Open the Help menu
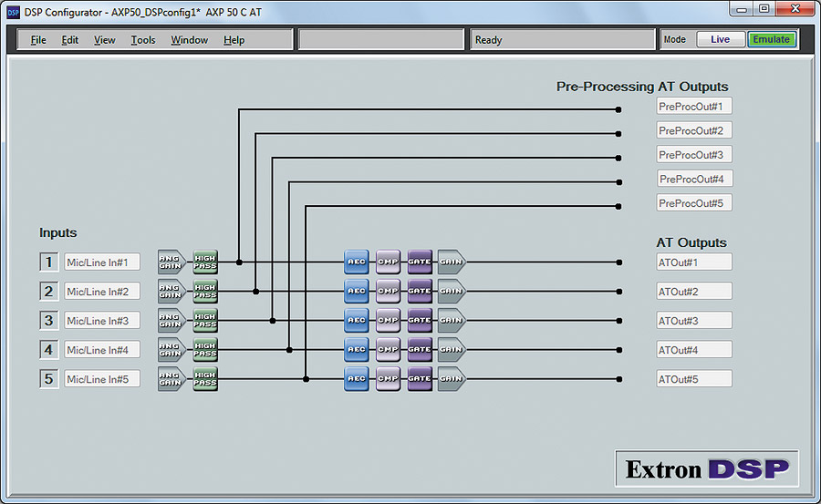The width and height of the screenshot is (821, 504). click(234, 40)
